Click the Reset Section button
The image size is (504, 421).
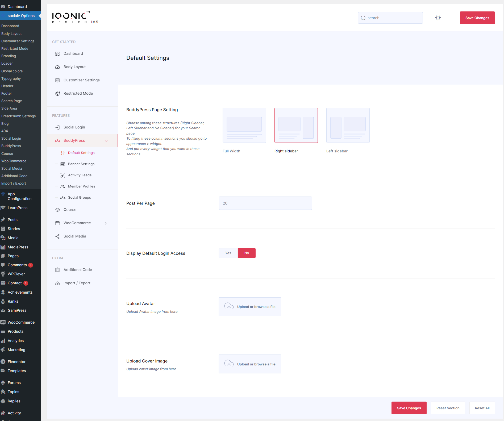(448, 408)
